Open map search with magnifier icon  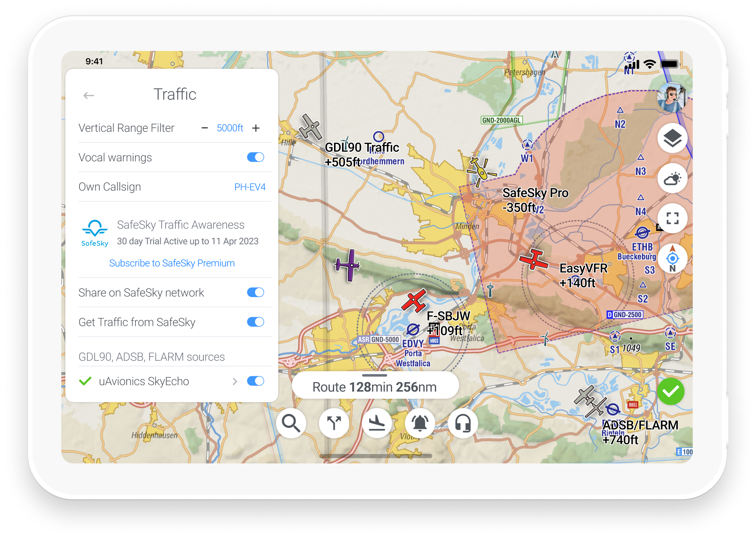291,423
